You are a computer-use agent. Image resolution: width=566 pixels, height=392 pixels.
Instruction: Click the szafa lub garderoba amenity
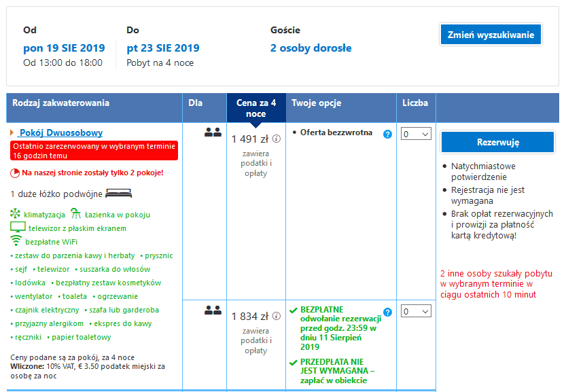tap(124, 310)
